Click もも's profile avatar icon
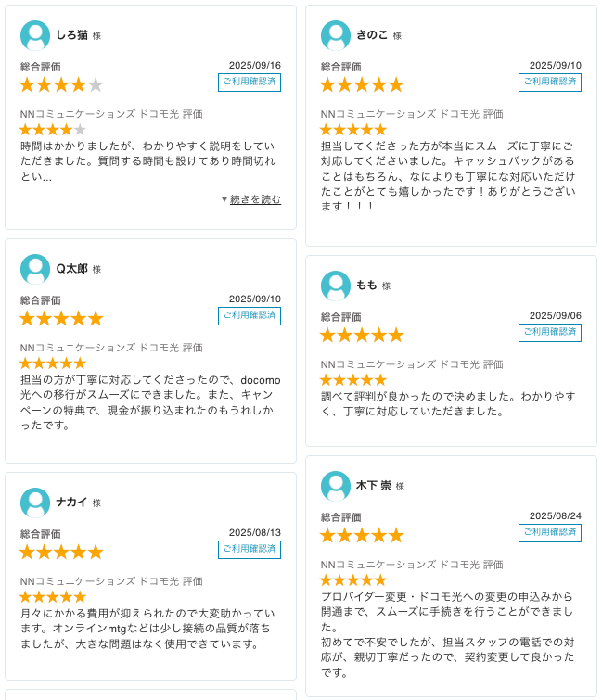Image resolution: width=602 pixels, height=700 pixels. point(336,286)
